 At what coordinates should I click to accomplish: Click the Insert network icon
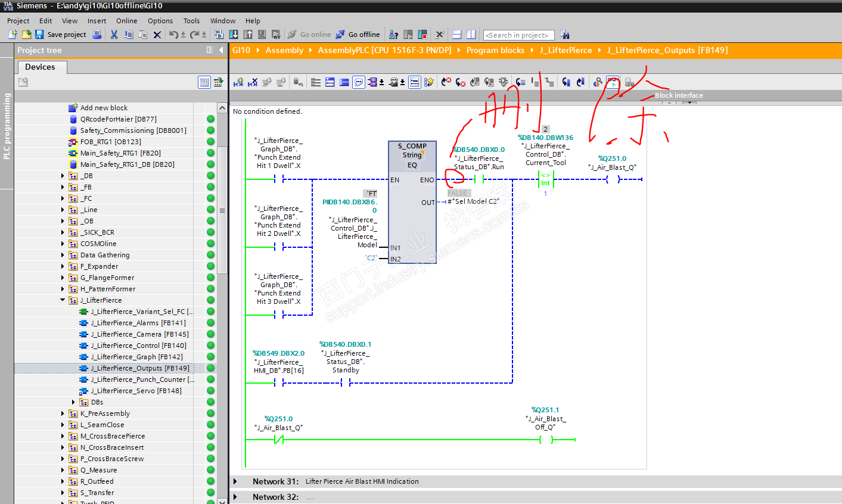point(238,82)
